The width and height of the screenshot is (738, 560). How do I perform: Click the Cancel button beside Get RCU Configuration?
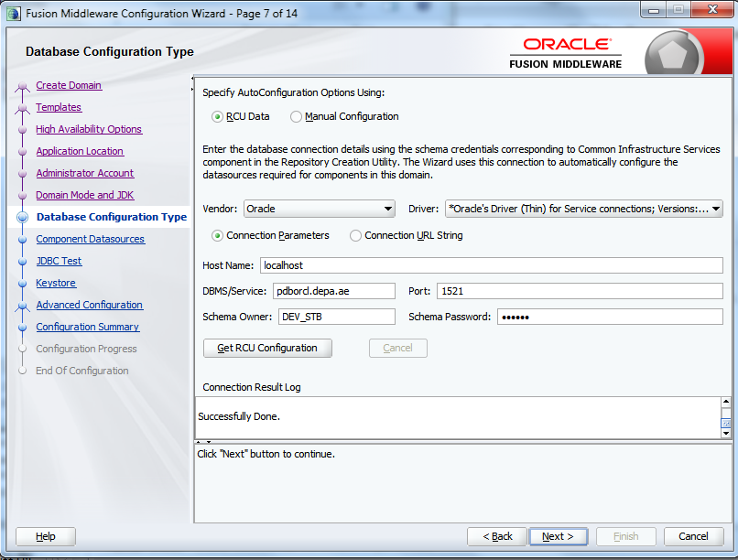[x=397, y=348]
